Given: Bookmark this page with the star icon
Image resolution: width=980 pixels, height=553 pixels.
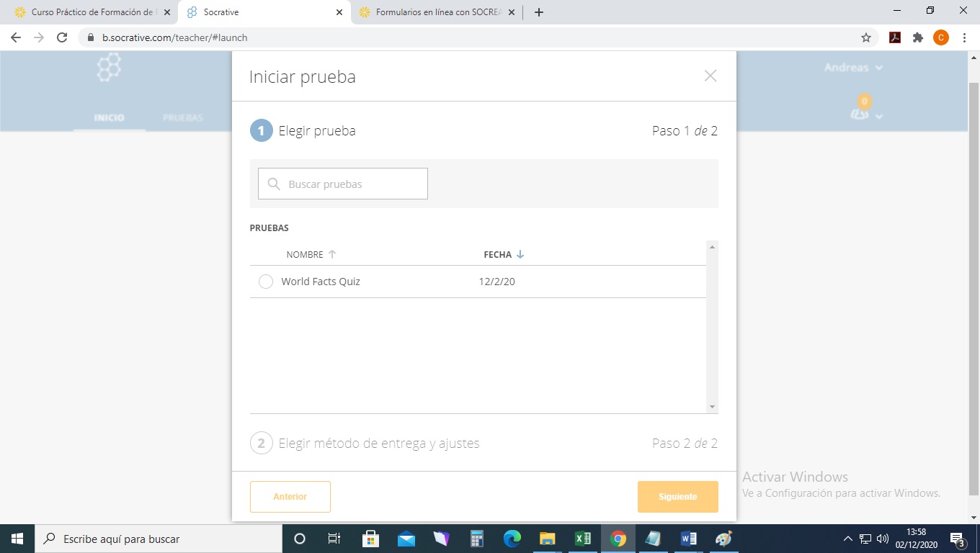Looking at the screenshot, I should pos(866,37).
